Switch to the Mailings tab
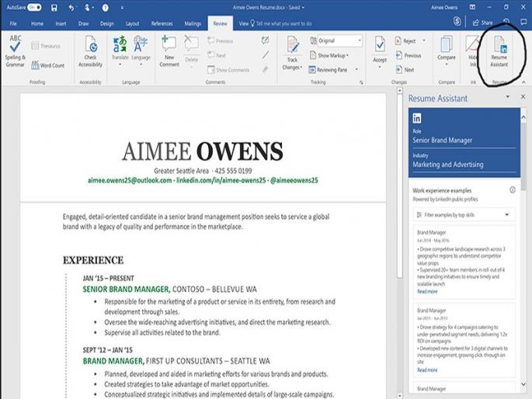Screen dimensions: 532x399 coord(193,23)
